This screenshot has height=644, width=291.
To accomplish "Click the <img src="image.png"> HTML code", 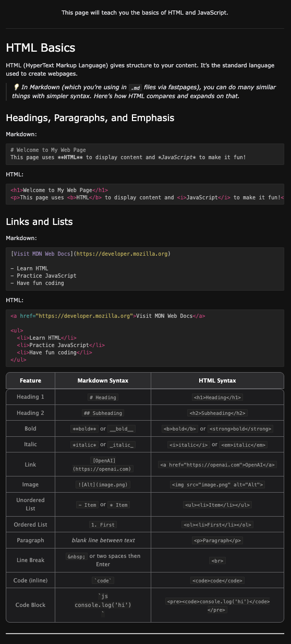I will 217,485.
